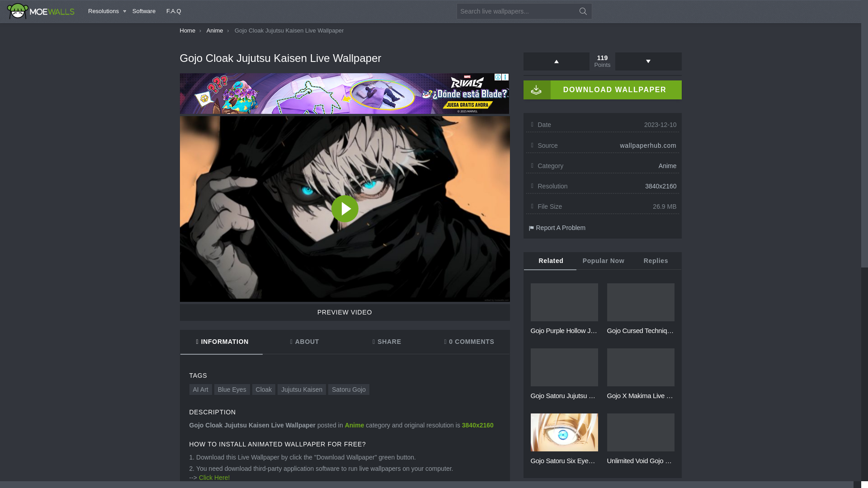The width and height of the screenshot is (868, 488).
Task: Open Gojo X Makima wallpaper thumbnail
Action: 641,367
